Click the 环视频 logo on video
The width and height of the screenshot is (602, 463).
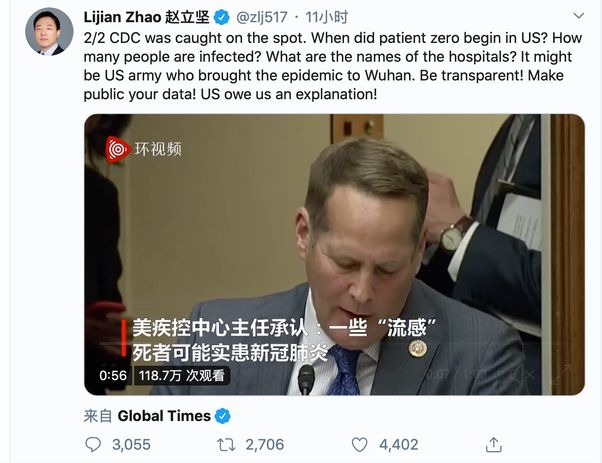144,149
